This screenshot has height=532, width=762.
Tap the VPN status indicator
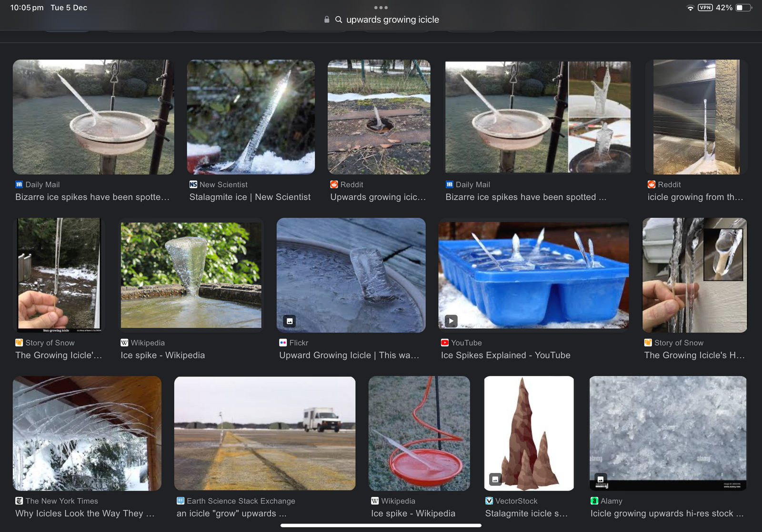point(705,8)
